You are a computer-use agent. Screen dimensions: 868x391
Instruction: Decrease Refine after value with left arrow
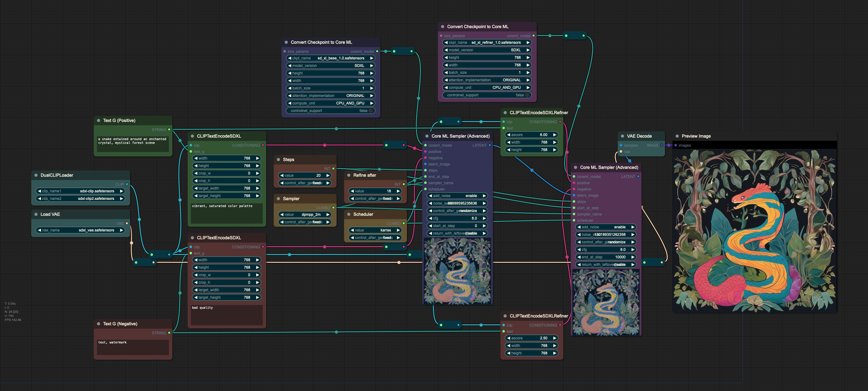click(x=352, y=191)
